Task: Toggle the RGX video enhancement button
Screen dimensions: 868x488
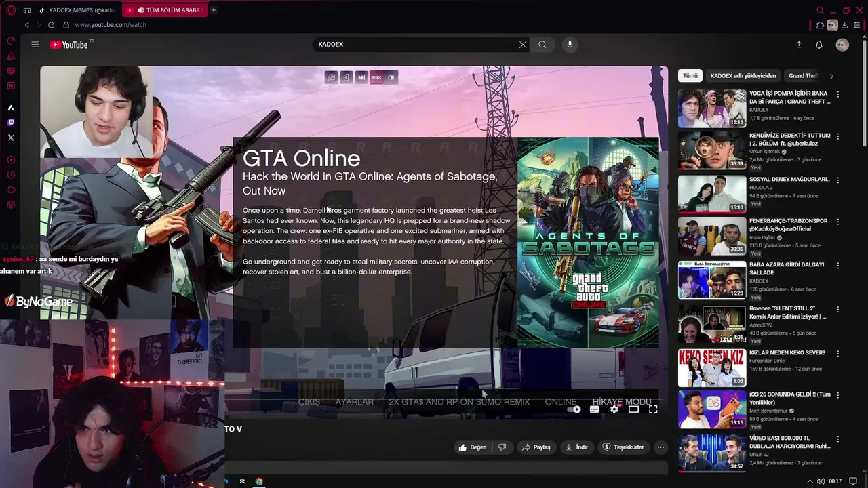Action: pos(376,77)
